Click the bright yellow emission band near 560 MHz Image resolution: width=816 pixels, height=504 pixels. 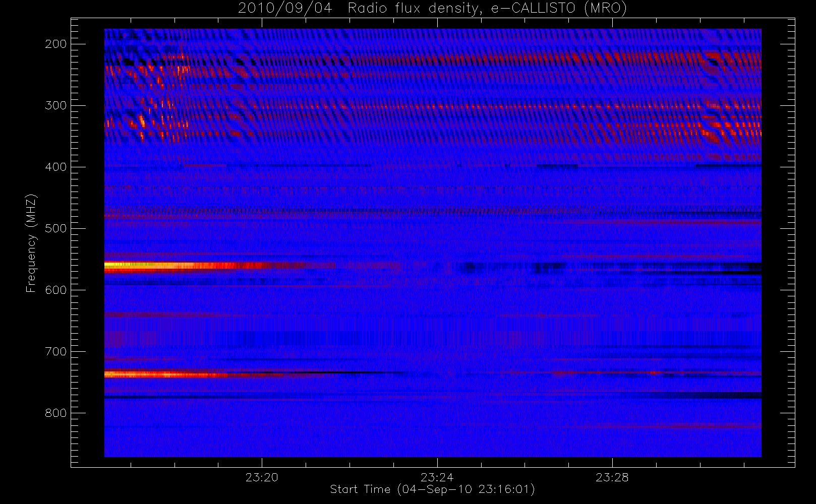[x=187, y=266]
